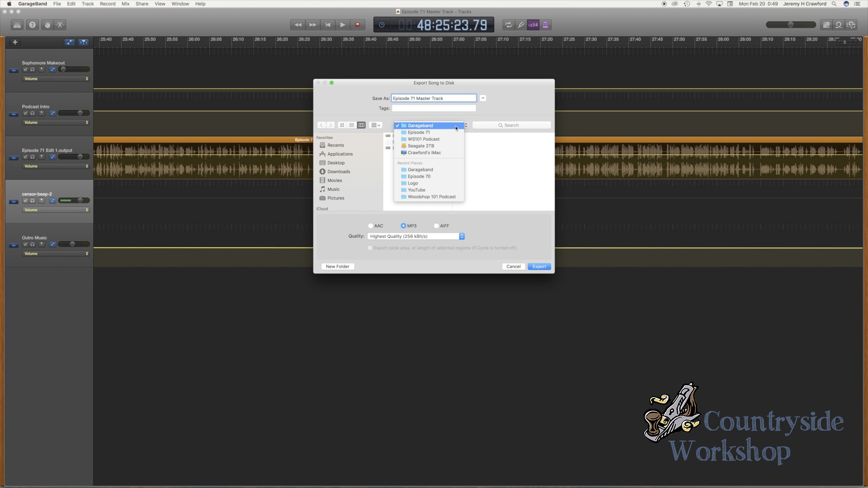Open Volume dropdown for Episode 71 Edit 1.output
Viewport: 868px width, 488px height.
point(56,166)
